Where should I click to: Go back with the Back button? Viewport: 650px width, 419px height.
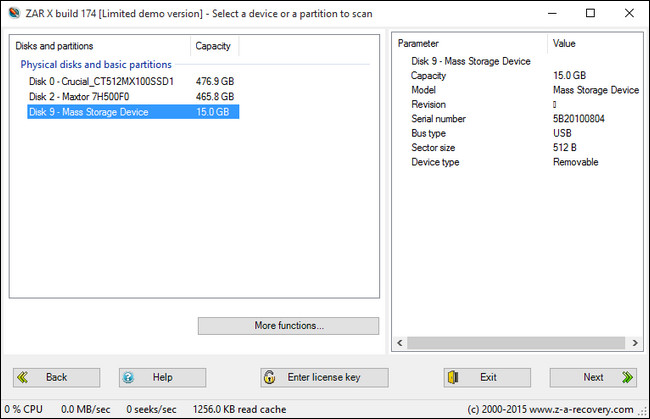[x=56, y=378]
